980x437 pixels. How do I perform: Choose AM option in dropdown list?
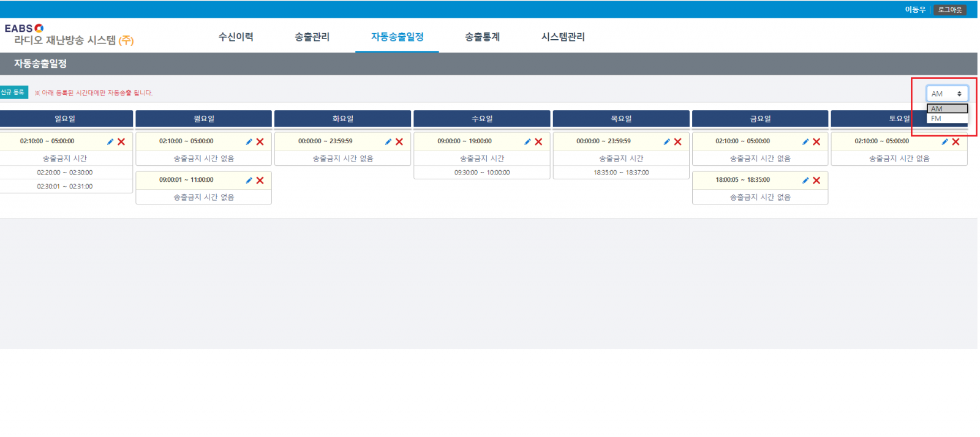tap(946, 109)
